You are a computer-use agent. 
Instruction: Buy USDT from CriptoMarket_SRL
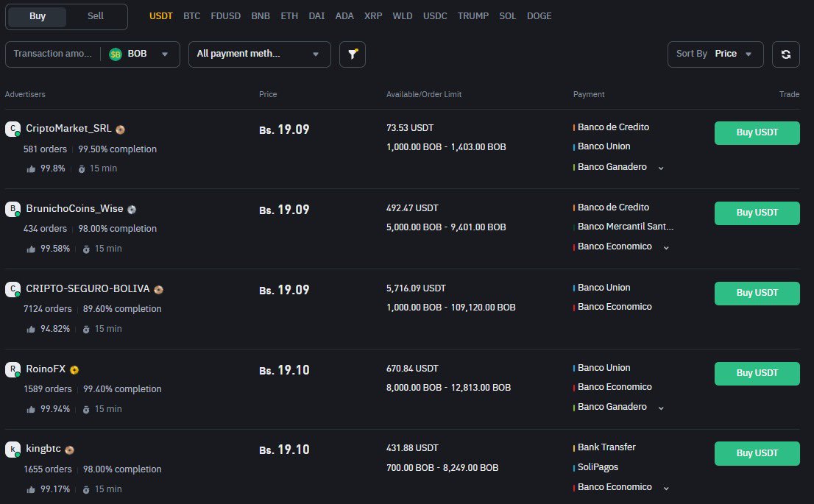pos(757,133)
